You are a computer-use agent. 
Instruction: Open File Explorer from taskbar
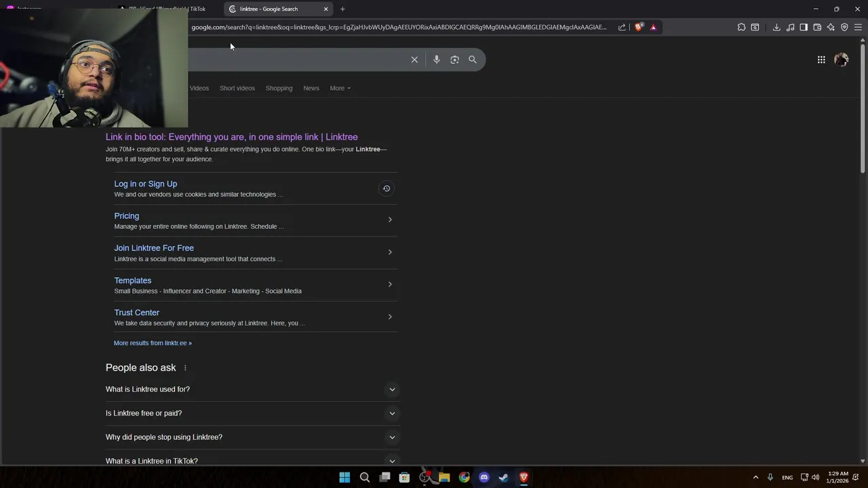[444, 477]
